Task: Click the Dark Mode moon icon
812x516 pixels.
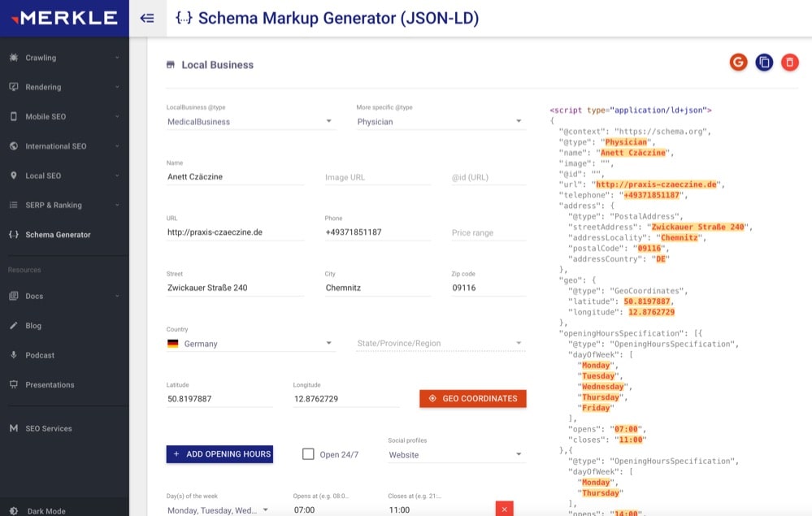Action: pos(14,511)
